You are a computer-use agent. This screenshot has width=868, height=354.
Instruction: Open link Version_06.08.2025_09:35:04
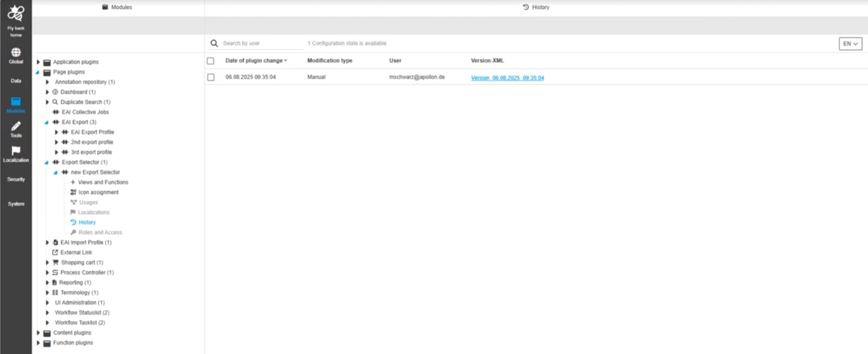pyautogui.click(x=508, y=78)
